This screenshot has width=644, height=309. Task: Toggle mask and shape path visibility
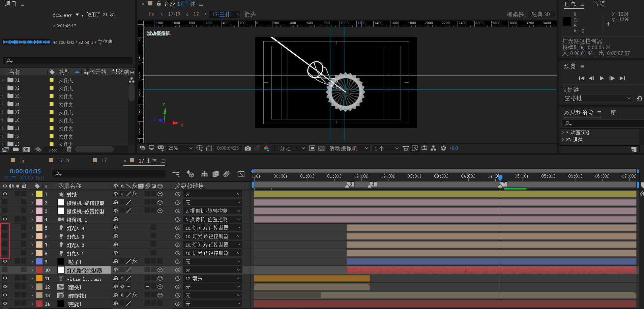161,148
